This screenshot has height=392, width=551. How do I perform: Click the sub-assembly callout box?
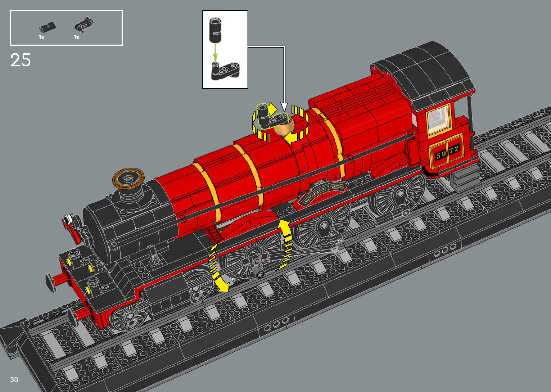225,49
